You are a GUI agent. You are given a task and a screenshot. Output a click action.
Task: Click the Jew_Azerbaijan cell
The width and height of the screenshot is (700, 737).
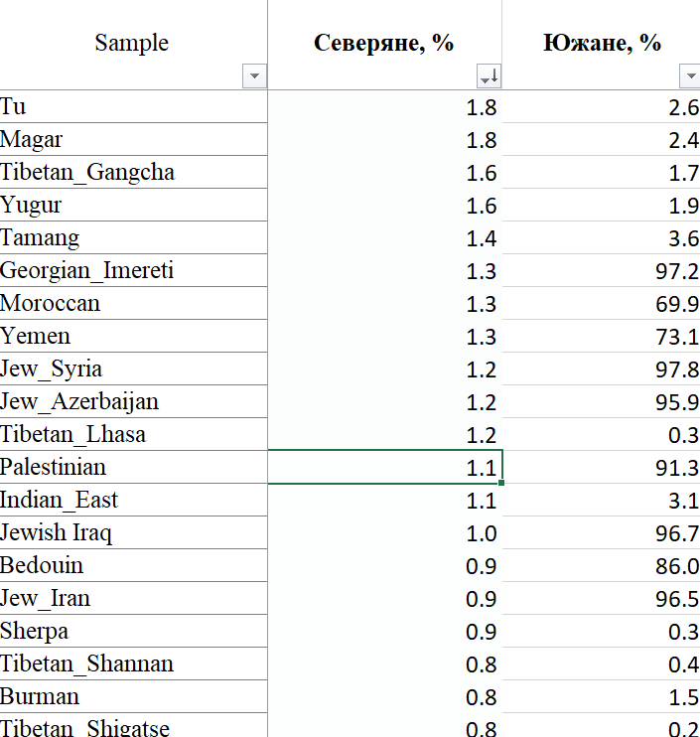pos(133,401)
